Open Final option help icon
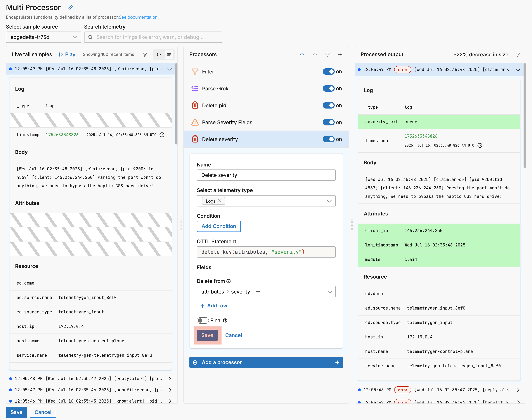 225,320
